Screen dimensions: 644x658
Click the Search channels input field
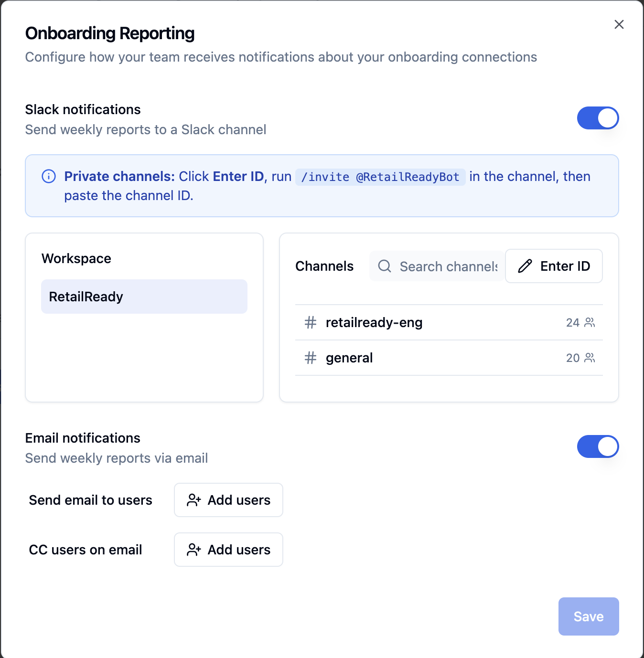pyautogui.click(x=437, y=266)
